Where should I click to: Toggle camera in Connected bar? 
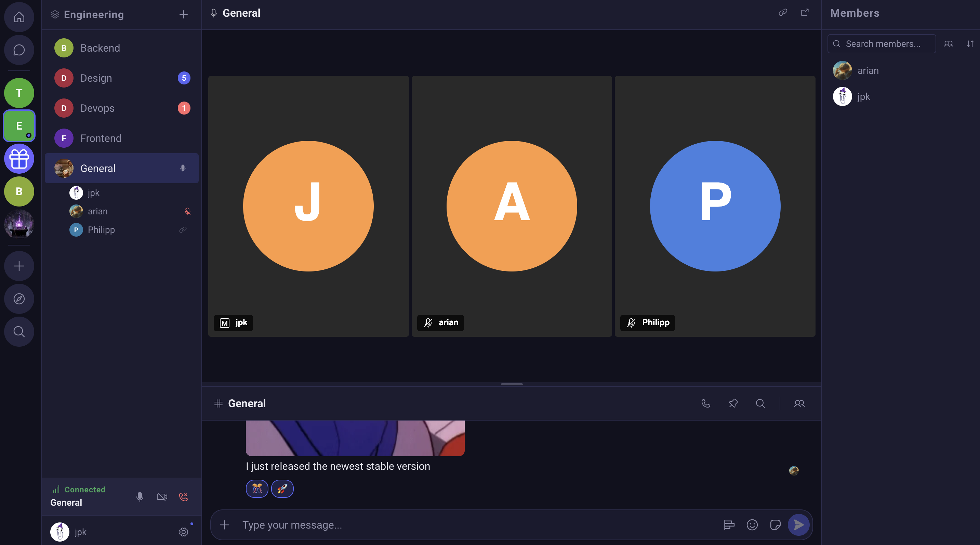tap(162, 497)
